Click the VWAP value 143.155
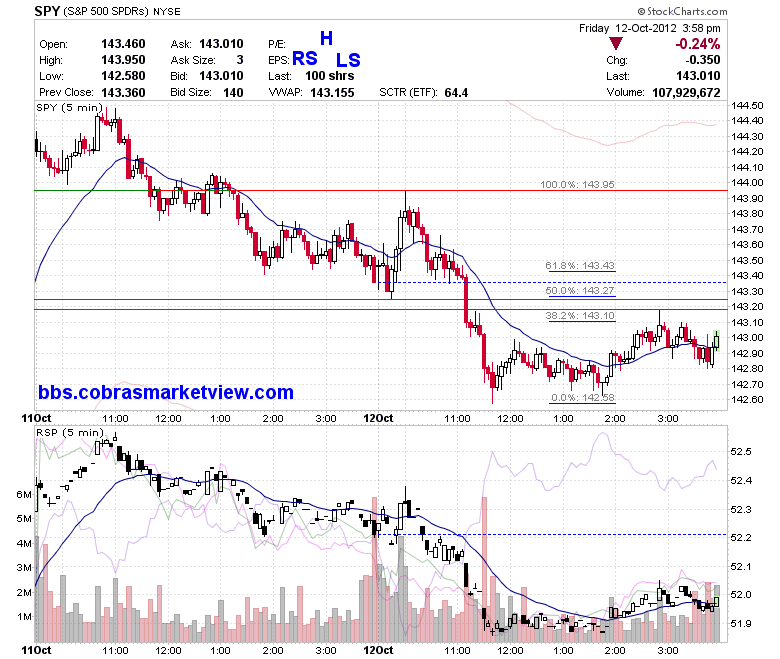Image resolution: width=780 pixels, height=659 pixels. pos(332,93)
